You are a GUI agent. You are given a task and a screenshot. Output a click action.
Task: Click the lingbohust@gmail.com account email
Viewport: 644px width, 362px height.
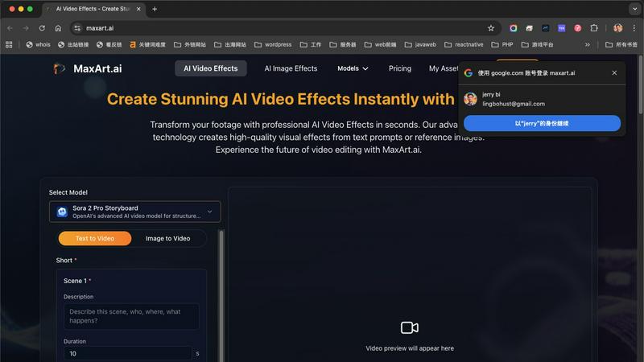coord(514,104)
